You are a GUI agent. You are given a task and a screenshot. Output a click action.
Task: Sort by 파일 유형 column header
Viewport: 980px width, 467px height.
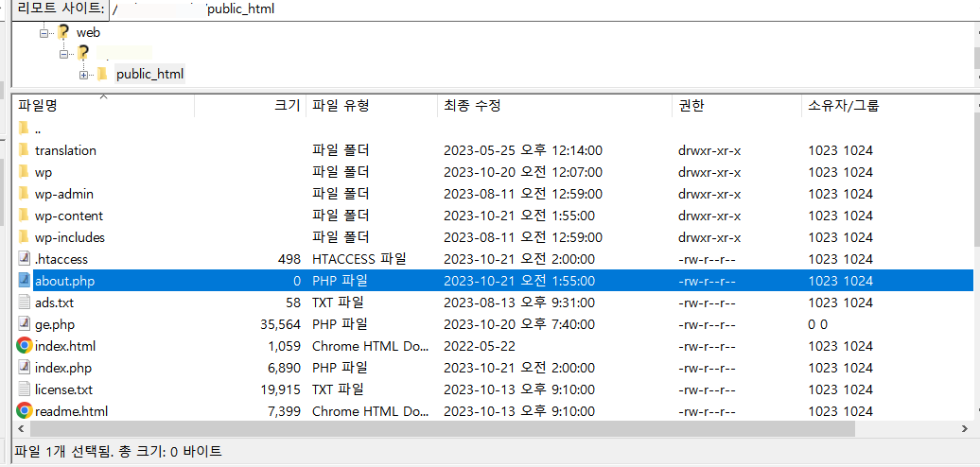click(371, 106)
